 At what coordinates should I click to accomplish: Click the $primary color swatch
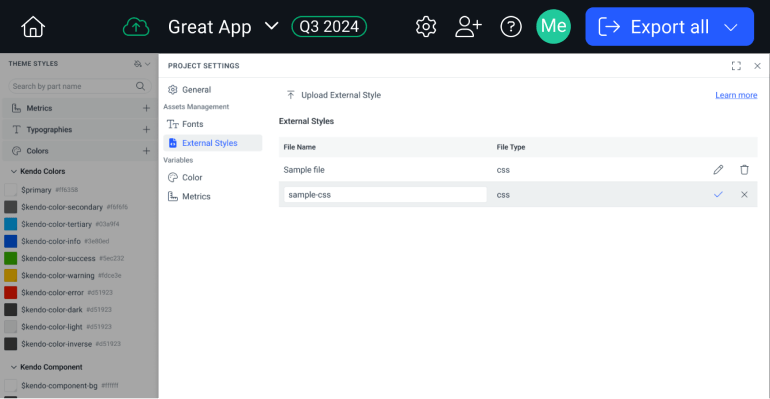[x=10, y=190]
